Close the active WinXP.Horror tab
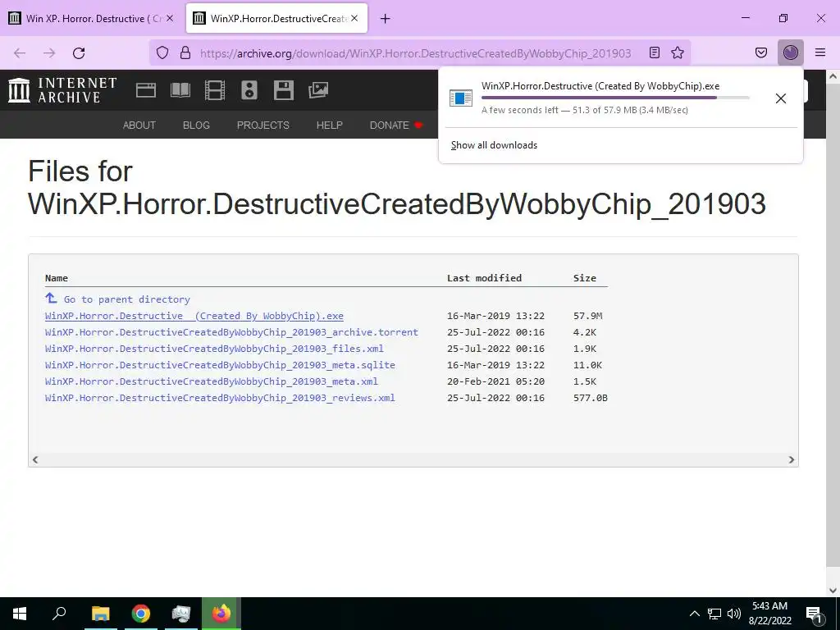Screen dimensions: 840x630 click(354, 18)
